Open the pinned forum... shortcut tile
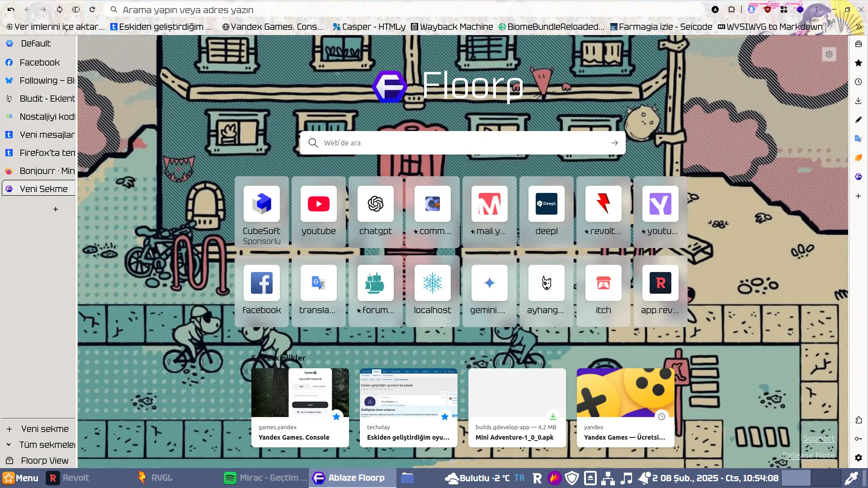Image resolution: width=868 pixels, height=488 pixels. point(376,291)
